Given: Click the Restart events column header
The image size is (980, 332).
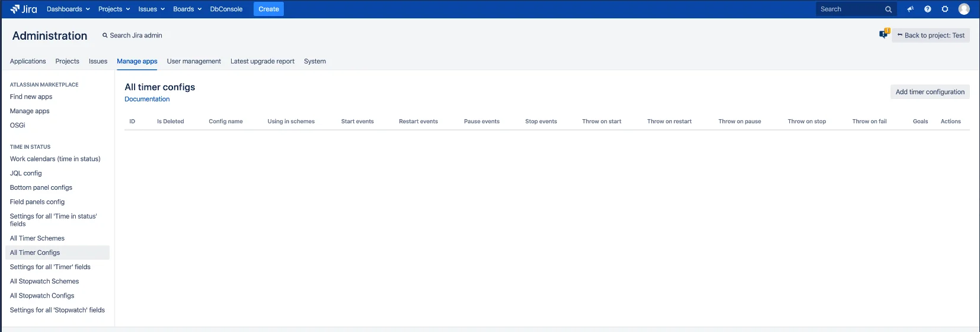Looking at the screenshot, I should pos(418,122).
